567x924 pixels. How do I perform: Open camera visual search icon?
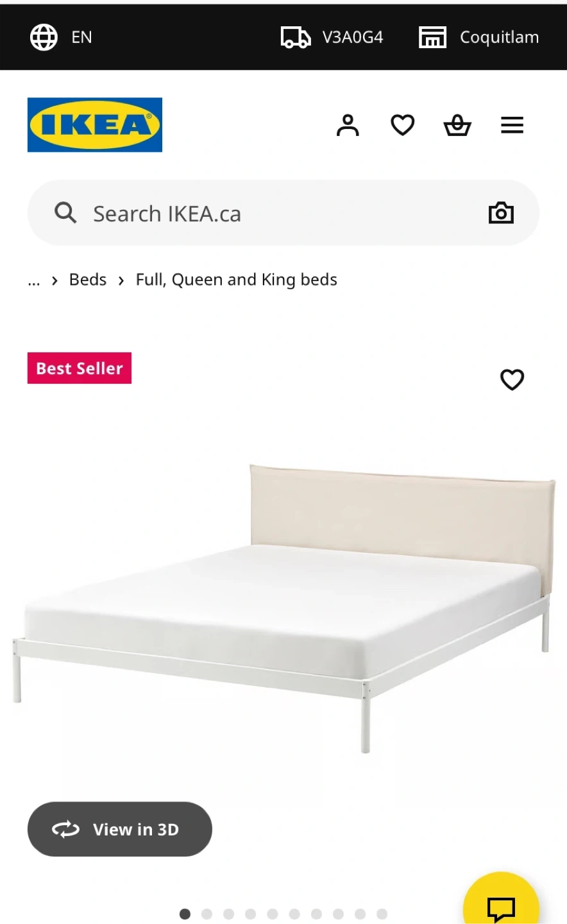coord(501,213)
